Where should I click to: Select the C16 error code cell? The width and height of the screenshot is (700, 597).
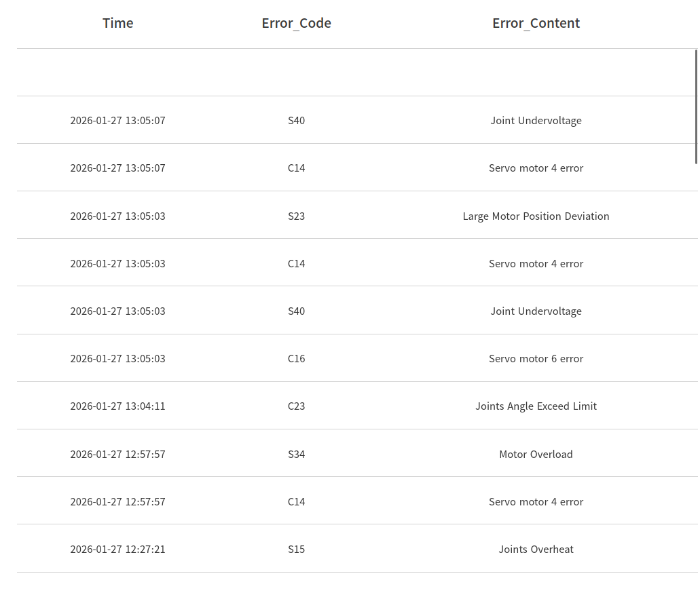296,359
